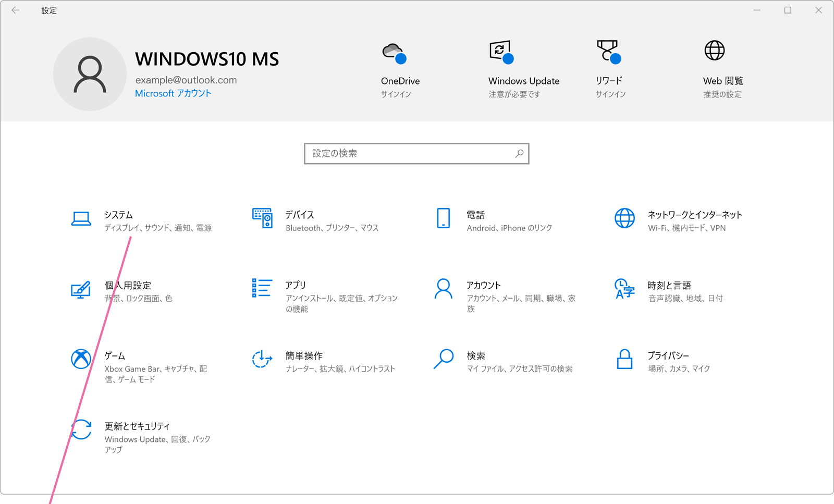This screenshot has width=834, height=504.
Task: Open the アカウント person icon
Action: point(444,288)
